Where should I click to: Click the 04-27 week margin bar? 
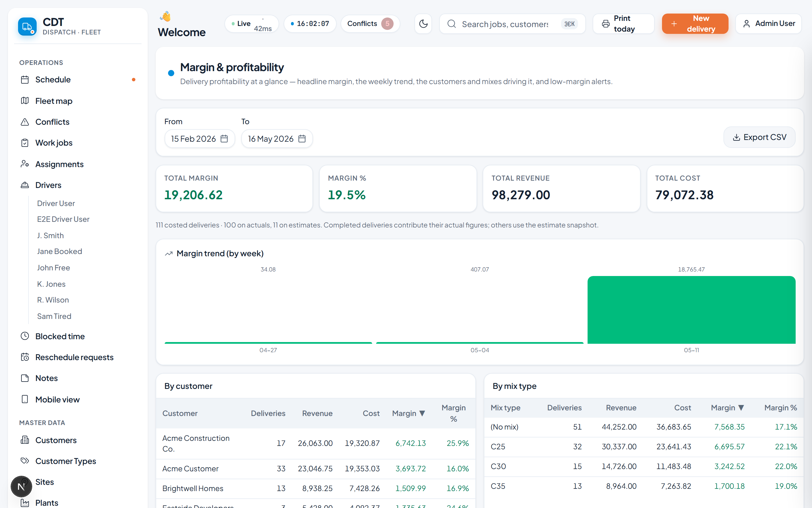click(268, 343)
